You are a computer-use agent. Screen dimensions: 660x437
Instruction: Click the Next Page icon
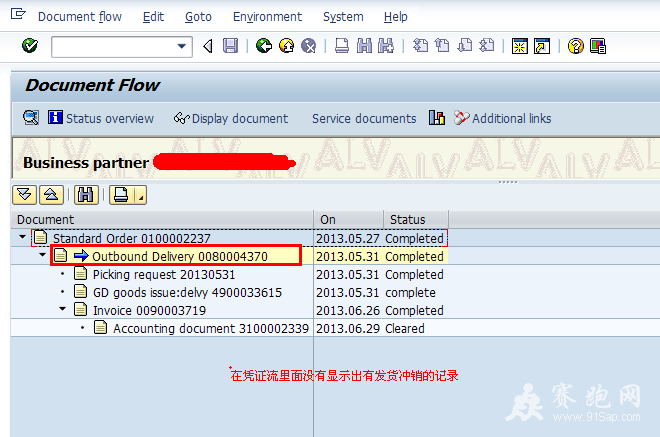[x=464, y=45]
